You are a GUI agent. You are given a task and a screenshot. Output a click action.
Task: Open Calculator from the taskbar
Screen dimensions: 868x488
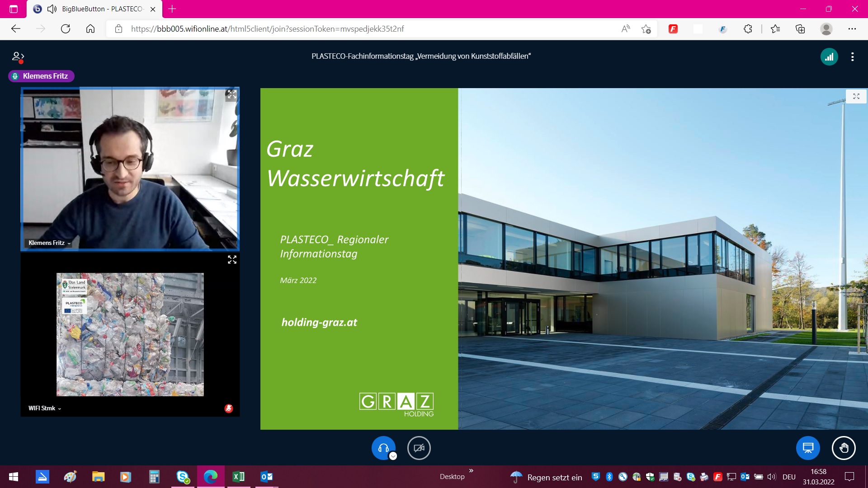pyautogui.click(x=154, y=477)
